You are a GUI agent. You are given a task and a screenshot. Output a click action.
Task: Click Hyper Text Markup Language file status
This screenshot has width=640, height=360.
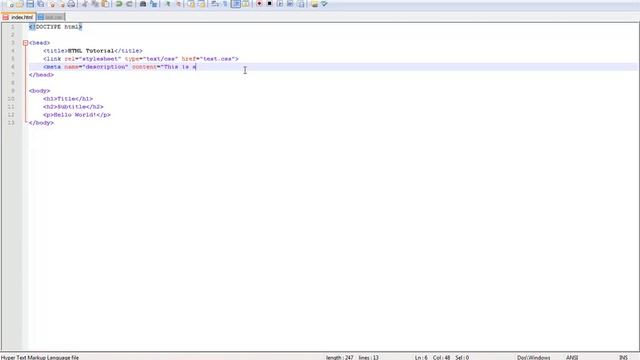point(40,357)
